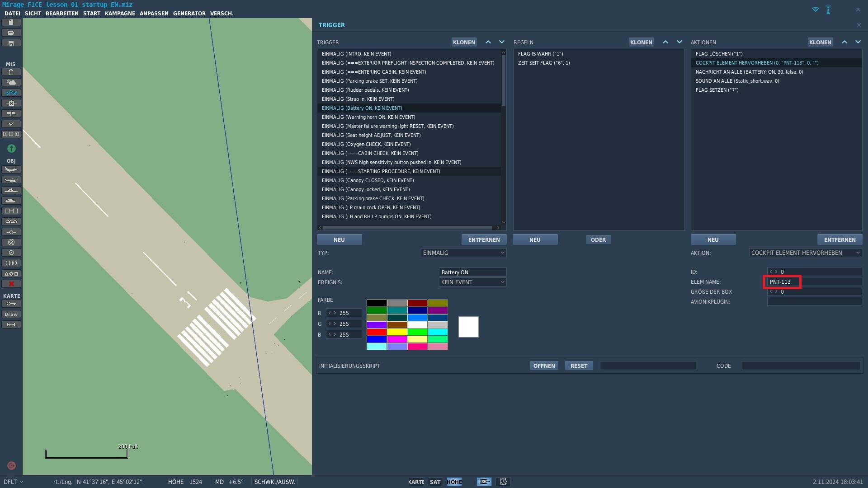Open the AKTION dropdown for cockpit element
Image resolution: width=868 pixels, height=488 pixels.
(x=805, y=253)
